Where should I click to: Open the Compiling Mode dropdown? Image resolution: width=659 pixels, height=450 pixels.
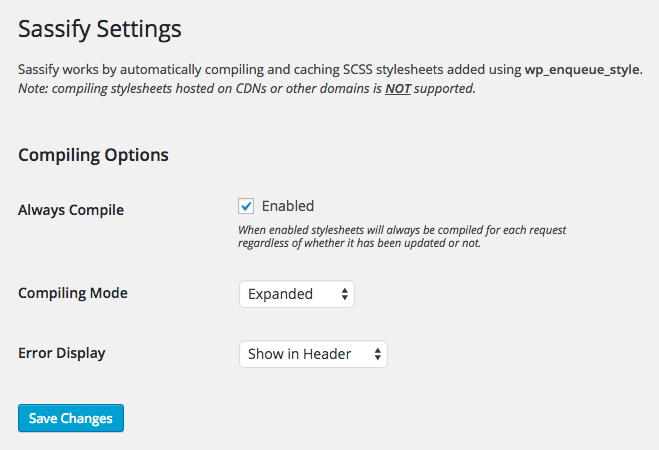(296, 294)
